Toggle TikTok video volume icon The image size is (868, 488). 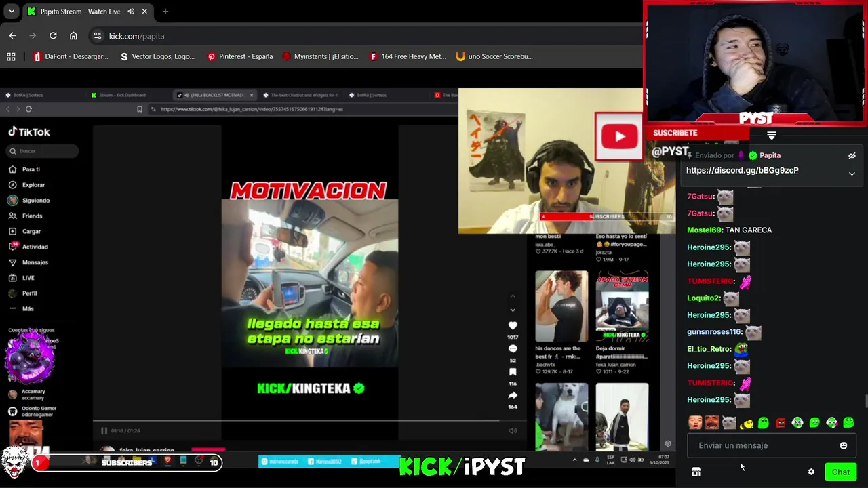click(513, 431)
